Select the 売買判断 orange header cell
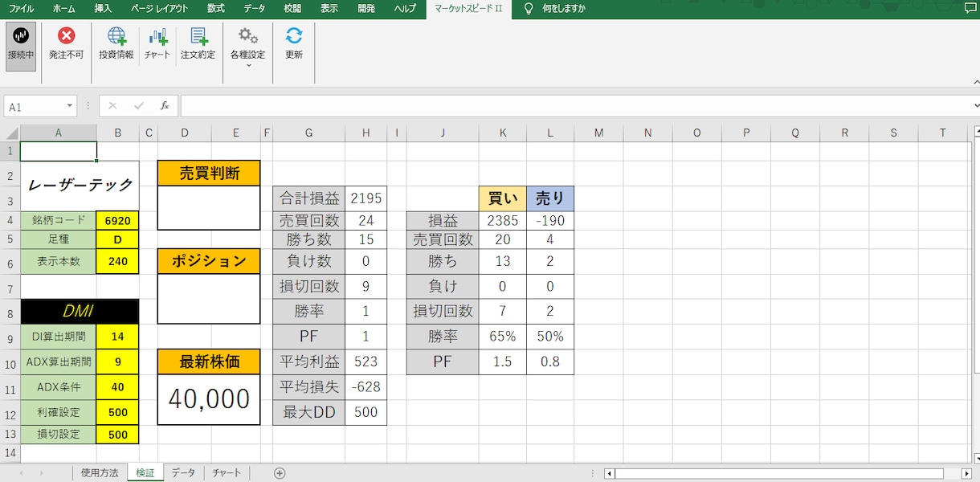This screenshot has width=980, height=482. (209, 173)
